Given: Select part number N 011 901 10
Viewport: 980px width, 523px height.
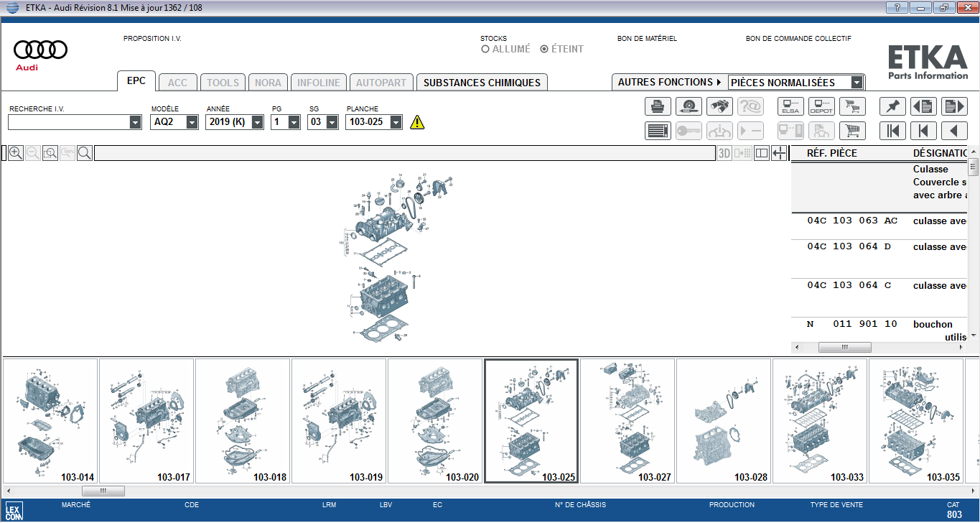Looking at the screenshot, I should point(852,324).
